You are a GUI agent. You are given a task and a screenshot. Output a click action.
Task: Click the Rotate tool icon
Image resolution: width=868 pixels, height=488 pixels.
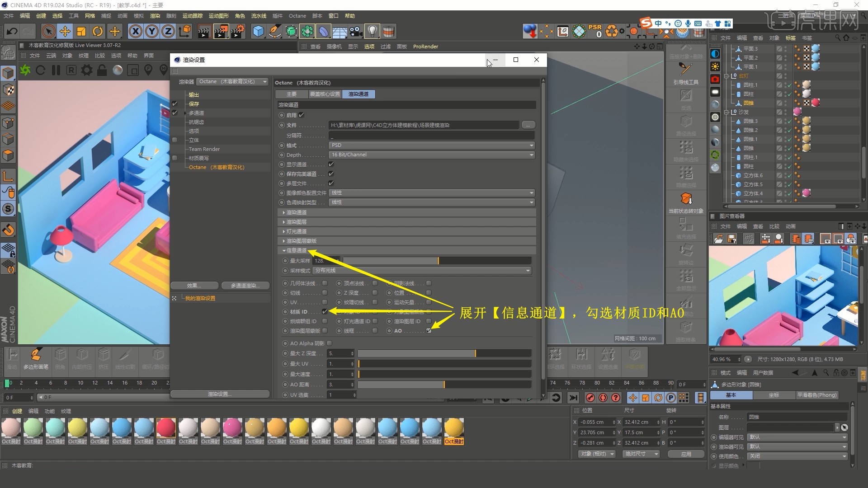pos(98,31)
